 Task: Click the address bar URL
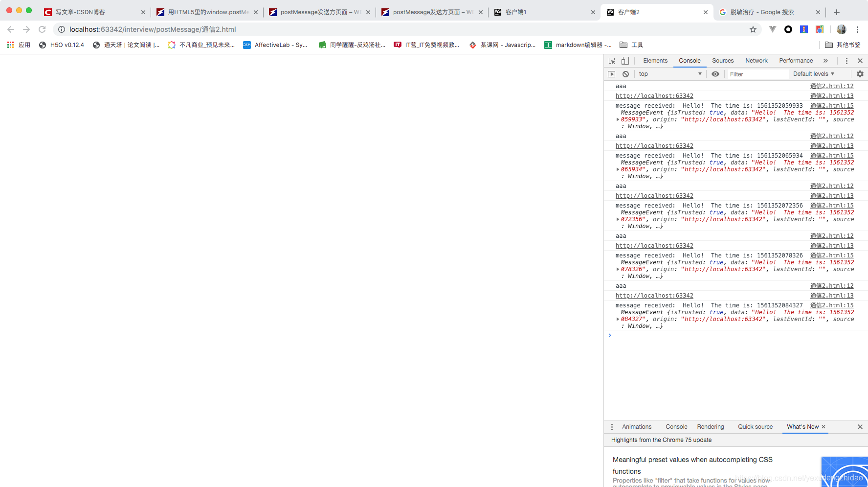(x=153, y=29)
